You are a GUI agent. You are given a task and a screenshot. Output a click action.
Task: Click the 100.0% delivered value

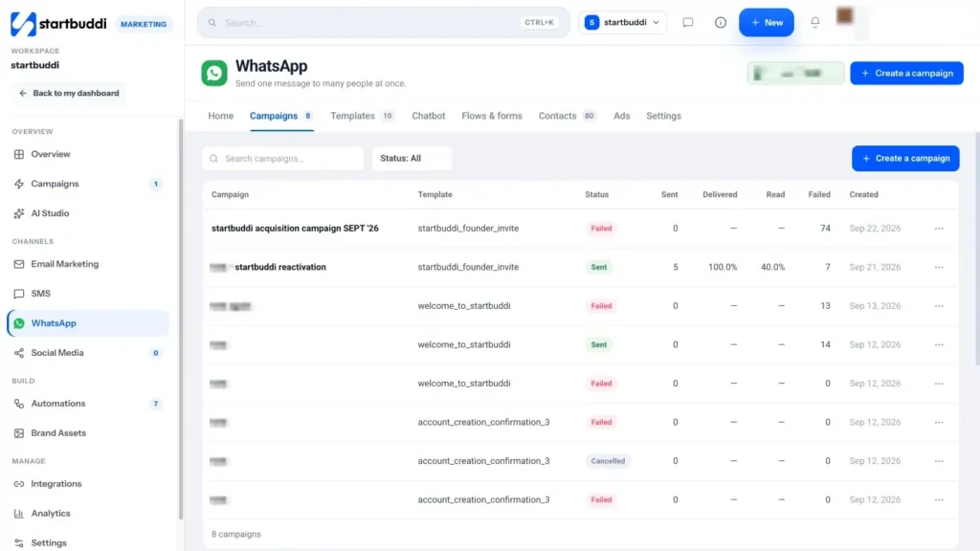[723, 268]
